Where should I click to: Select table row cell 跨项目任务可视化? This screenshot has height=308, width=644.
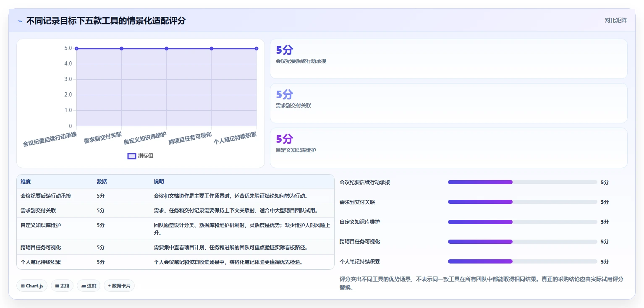click(41, 247)
